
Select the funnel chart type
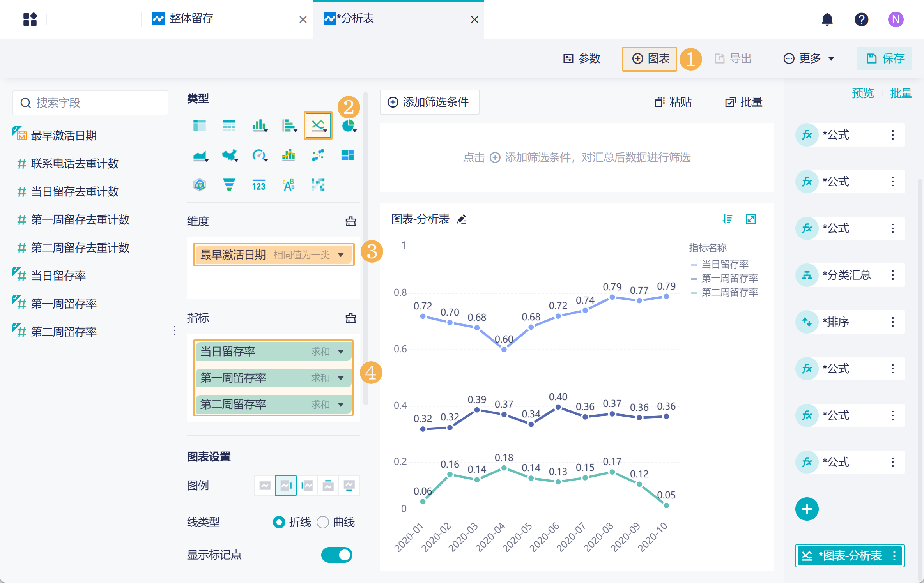tap(229, 185)
